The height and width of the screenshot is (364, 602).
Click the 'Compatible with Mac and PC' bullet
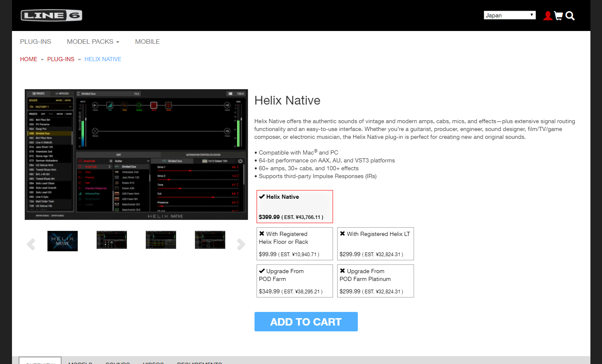pos(296,152)
